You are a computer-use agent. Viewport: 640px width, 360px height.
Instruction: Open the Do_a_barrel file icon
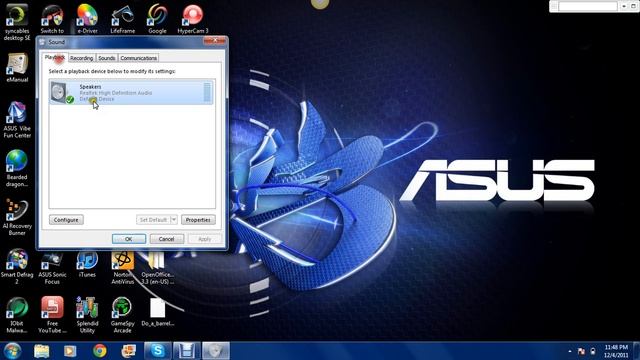click(158, 312)
